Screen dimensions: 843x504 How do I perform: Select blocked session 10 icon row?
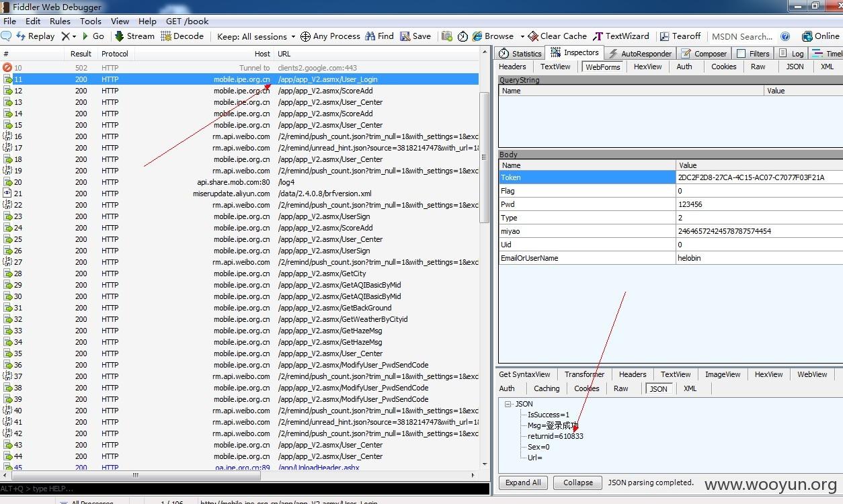(x=7, y=68)
